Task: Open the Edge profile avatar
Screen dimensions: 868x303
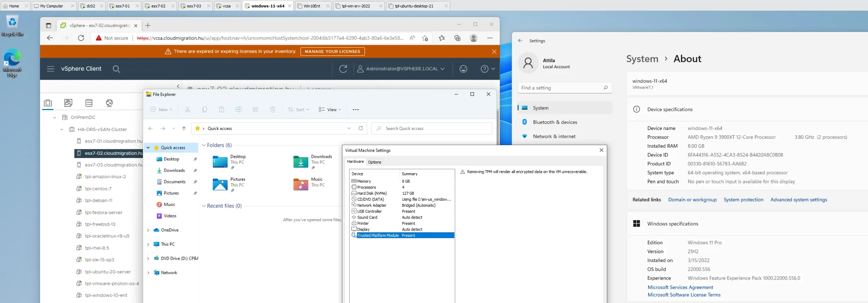Action: [x=474, y=38]
